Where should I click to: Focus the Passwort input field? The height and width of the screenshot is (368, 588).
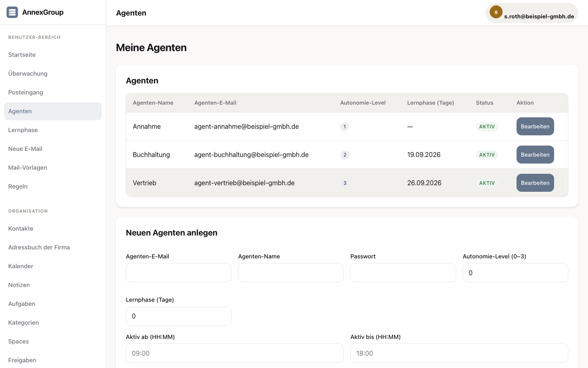[x=403, y=272]
